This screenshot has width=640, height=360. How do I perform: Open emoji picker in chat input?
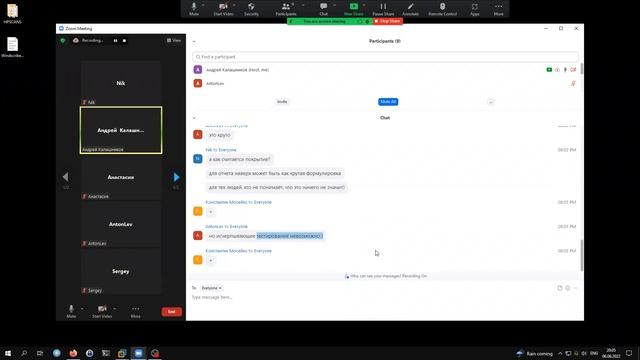tap(568, 288)
